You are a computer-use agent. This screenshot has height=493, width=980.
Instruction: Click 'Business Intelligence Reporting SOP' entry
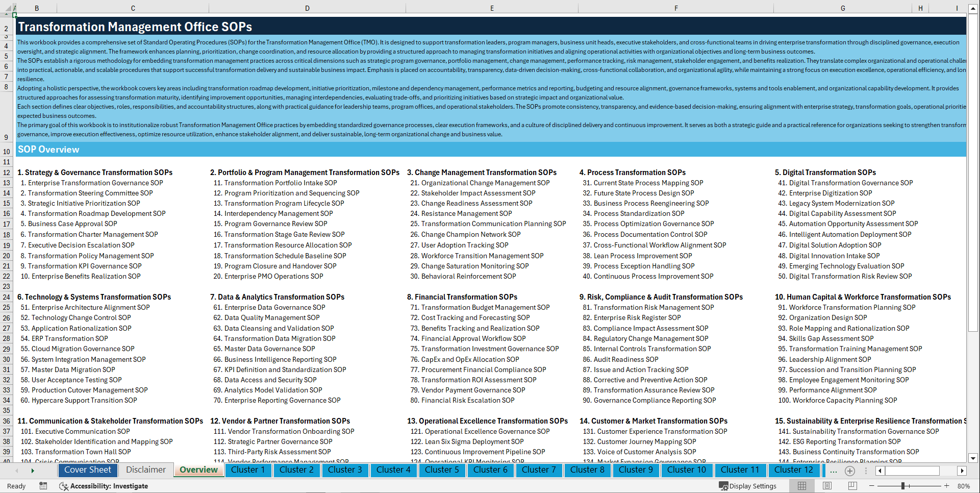click(x=281, y=359)
